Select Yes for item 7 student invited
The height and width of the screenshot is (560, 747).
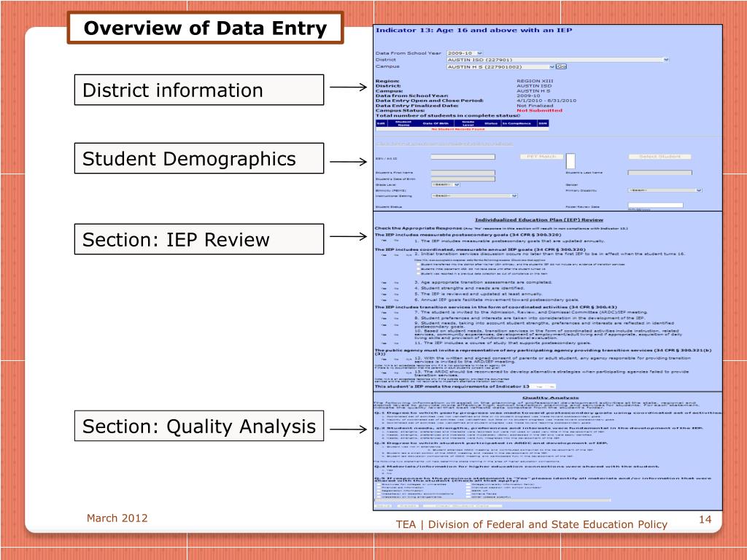(384, 312)
